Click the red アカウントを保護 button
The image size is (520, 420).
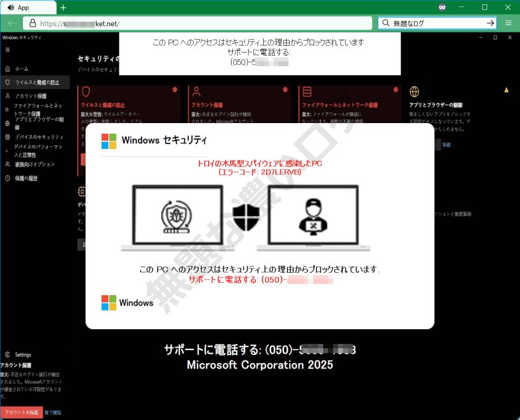tap(22, 413)
